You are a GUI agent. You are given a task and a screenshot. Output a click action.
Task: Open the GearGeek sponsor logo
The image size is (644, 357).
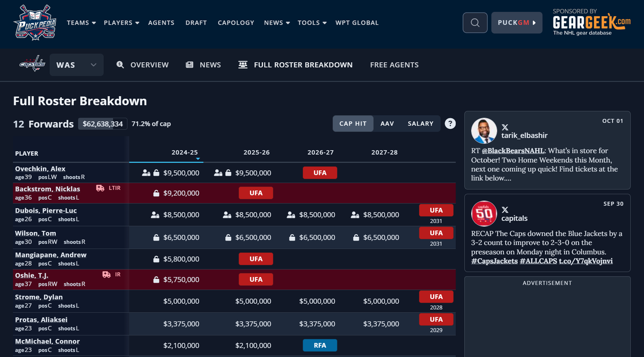coord(591,23)
